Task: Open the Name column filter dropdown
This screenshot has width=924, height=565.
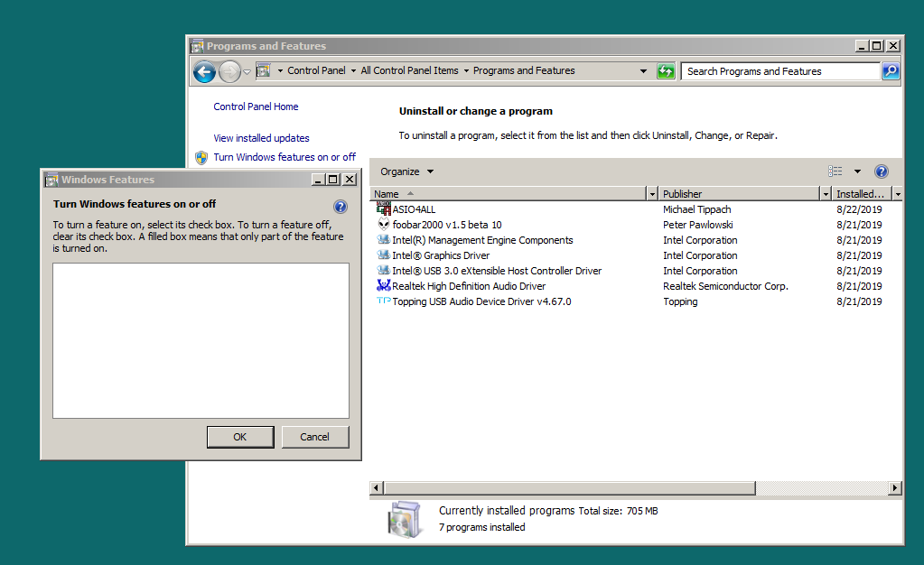Action: point(652,194)
